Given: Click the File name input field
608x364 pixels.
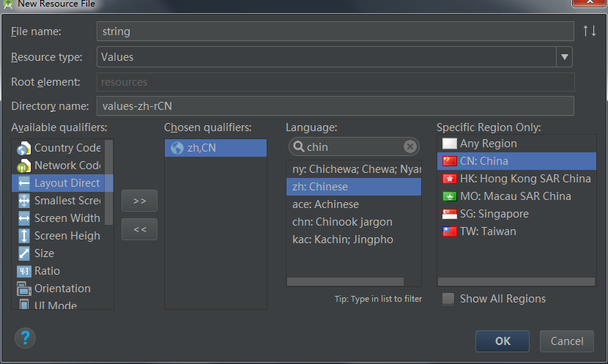Looking at the screenshot, I should pyautogui.click(x=335, y=31).
